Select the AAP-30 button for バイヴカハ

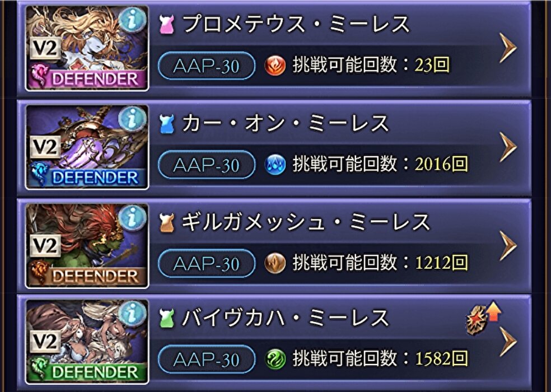[207, 360]
